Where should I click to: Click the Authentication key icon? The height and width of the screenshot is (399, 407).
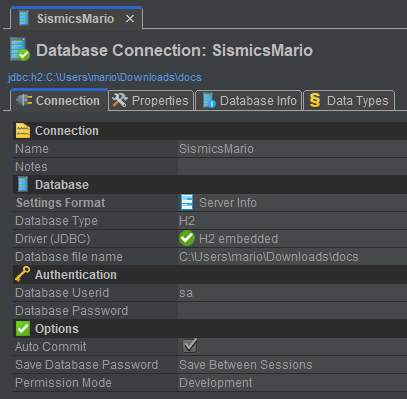tap(22, 274)
